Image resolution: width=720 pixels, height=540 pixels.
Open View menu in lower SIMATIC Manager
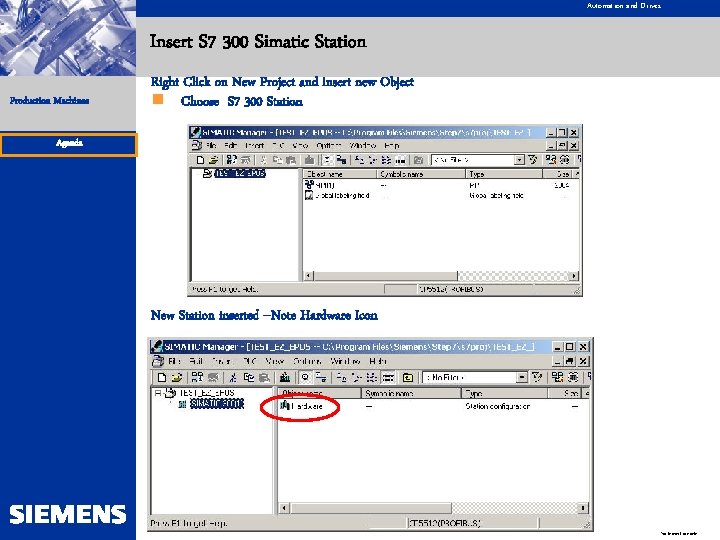tap(275, 361)
